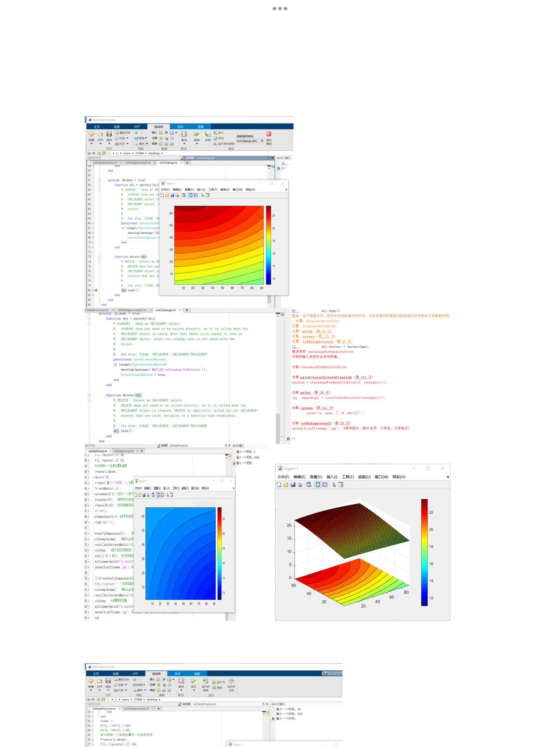Viewport: 560px width, 747px height.
Task: Click 步进 step icon in top debug ribbon
Action: [208, 134]
